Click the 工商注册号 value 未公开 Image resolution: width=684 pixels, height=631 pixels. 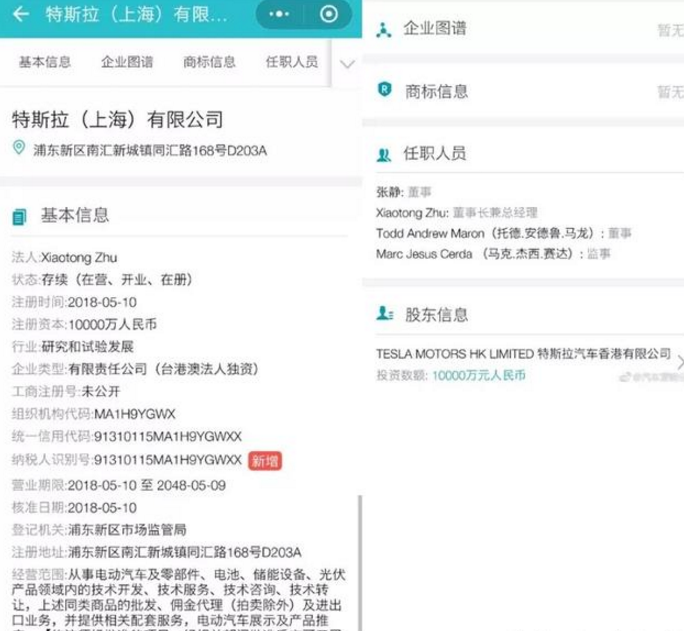tap(100, 392)
